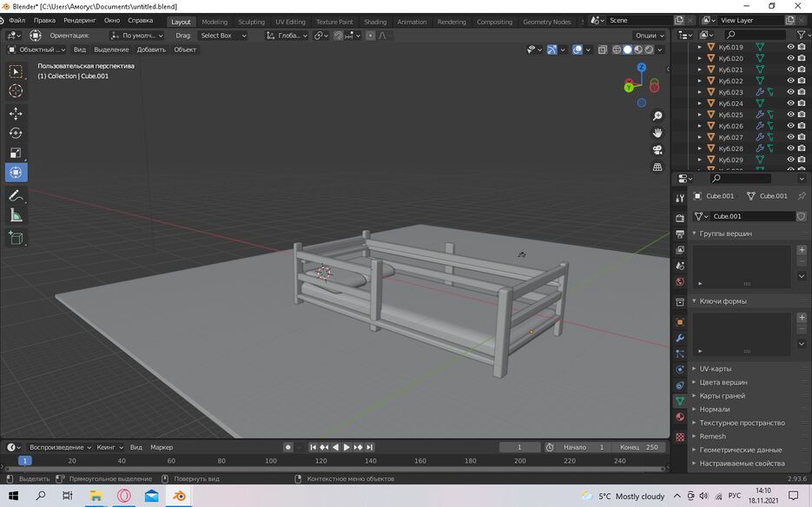The width and height of the screenshot is (812, 507).
Task: Switch to the Shading workspace tab
Action: 375,22
